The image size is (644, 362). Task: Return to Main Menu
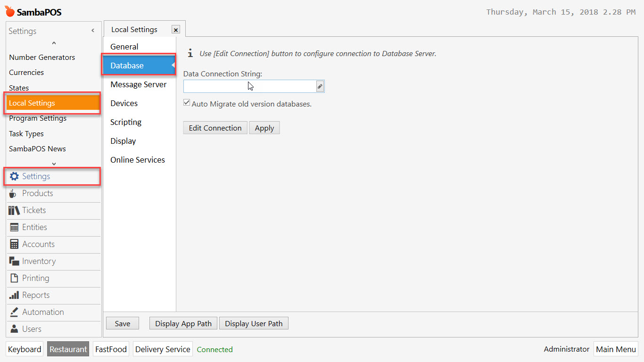point(616,349)
